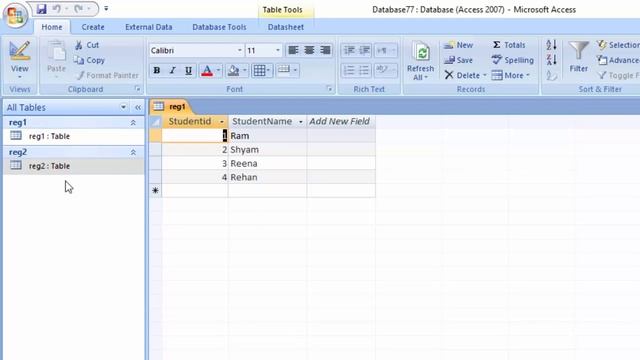Collapse the reg2 group
Image resolution: width=640 pixels, height=360 pixels.
click(133, 152)
